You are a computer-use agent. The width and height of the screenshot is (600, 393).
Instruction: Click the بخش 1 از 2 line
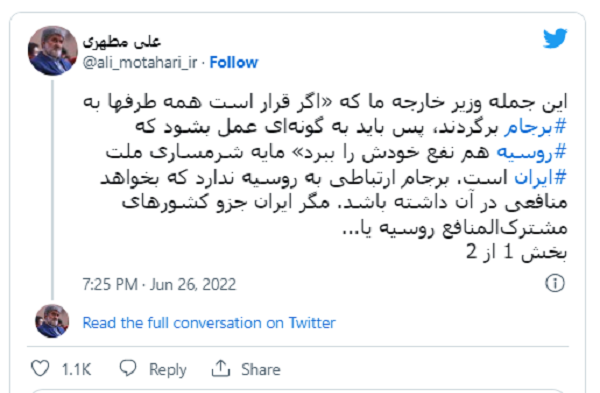point(517,252)
